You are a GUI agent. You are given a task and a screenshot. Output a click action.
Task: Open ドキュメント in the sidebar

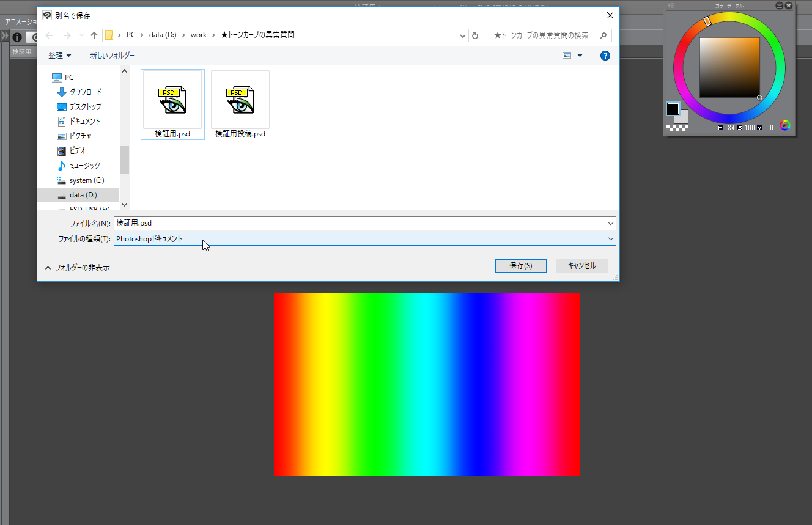[x=78, y=122]
